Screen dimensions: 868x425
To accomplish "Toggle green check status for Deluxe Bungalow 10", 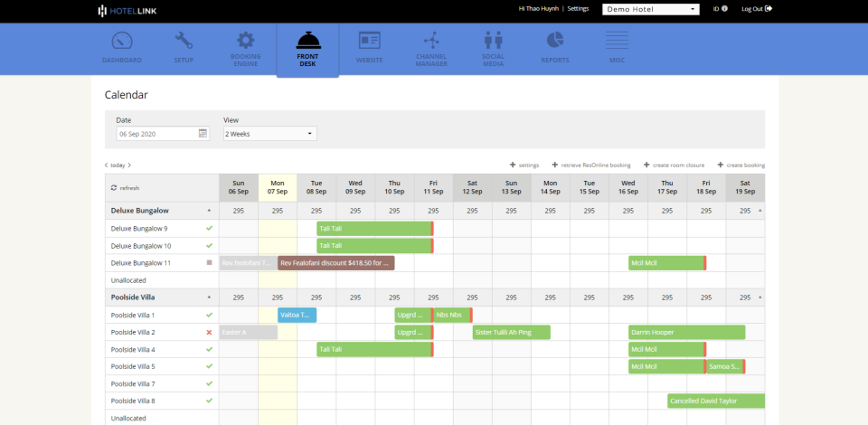I will tap(209, 245).
